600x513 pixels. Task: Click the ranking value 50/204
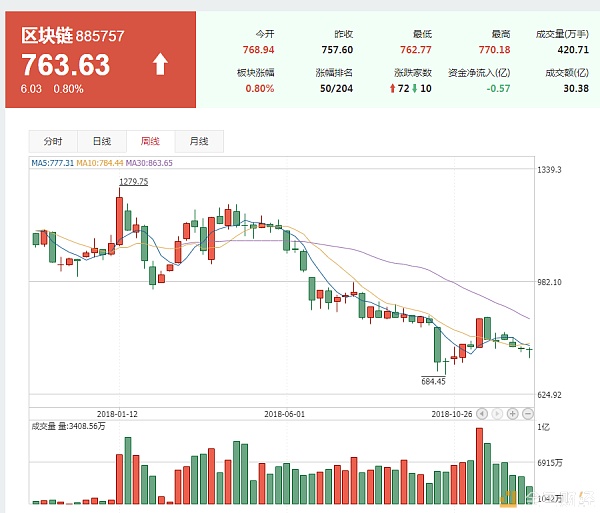tap(336, 89)
